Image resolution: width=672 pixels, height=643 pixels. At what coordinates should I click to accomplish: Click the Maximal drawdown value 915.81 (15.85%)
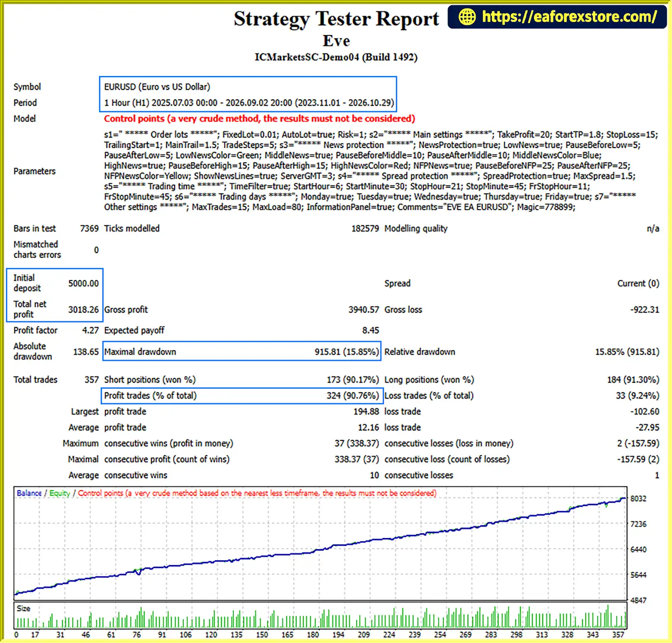(x=347, y=352)
